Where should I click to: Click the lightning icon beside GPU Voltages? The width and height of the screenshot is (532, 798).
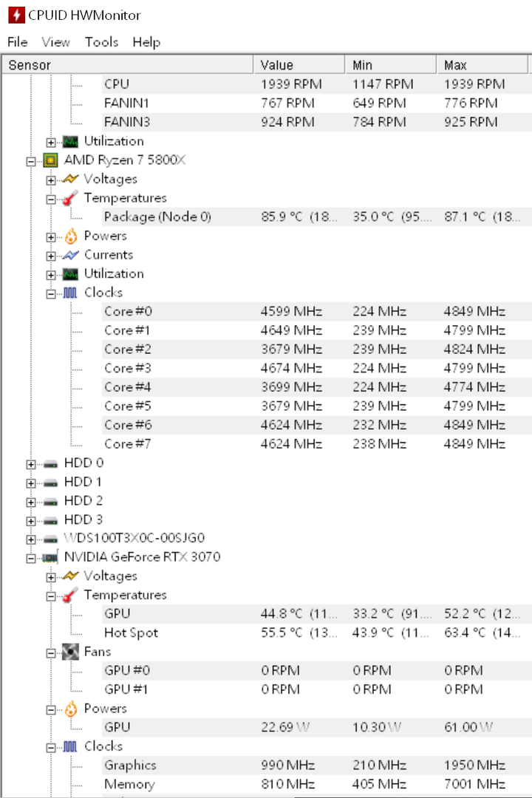pos(70,576)
